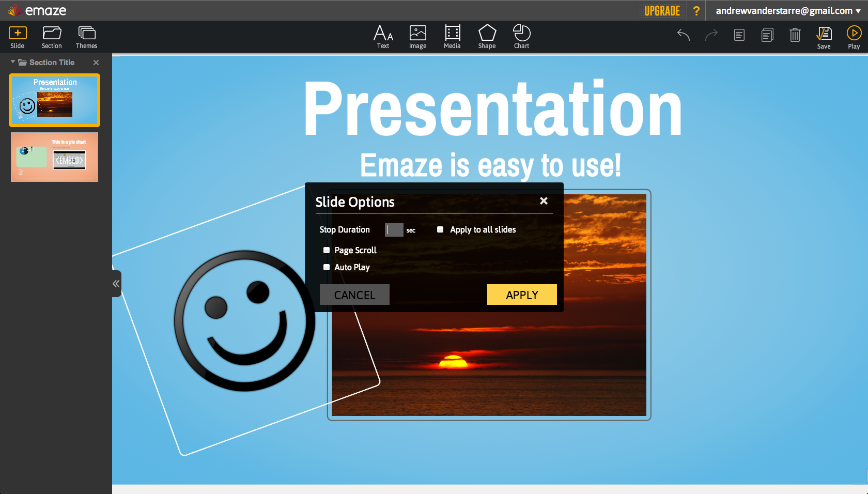Image resolution: width=868 pixels, height=494 pixels.
Task: Toggle the Auto Play checkbox
Action: [x=327, y=267]
